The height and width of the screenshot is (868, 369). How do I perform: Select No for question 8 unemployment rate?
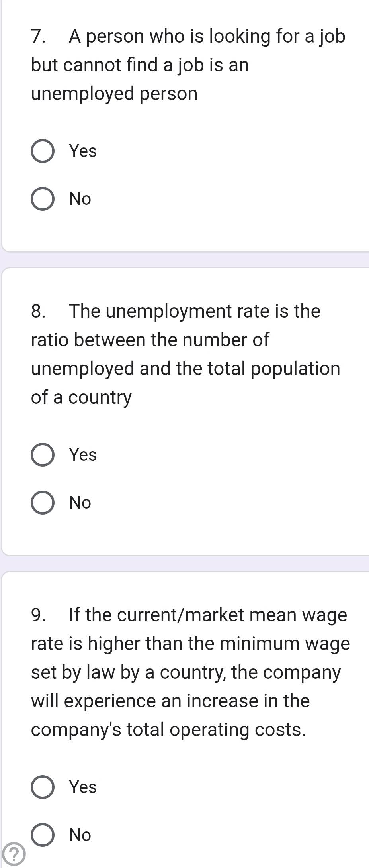coord(43,503)
